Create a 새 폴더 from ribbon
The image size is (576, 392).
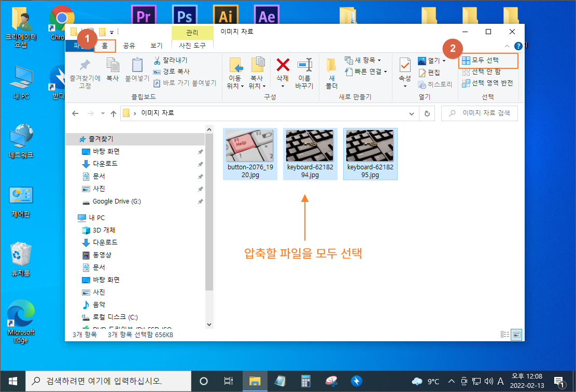(x=331, y=74)
